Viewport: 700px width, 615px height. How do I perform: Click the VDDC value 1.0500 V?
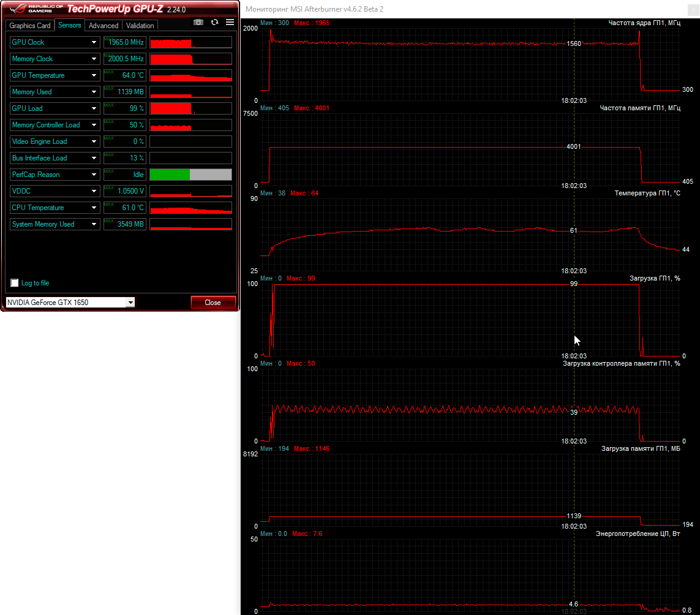coord(125,191)
